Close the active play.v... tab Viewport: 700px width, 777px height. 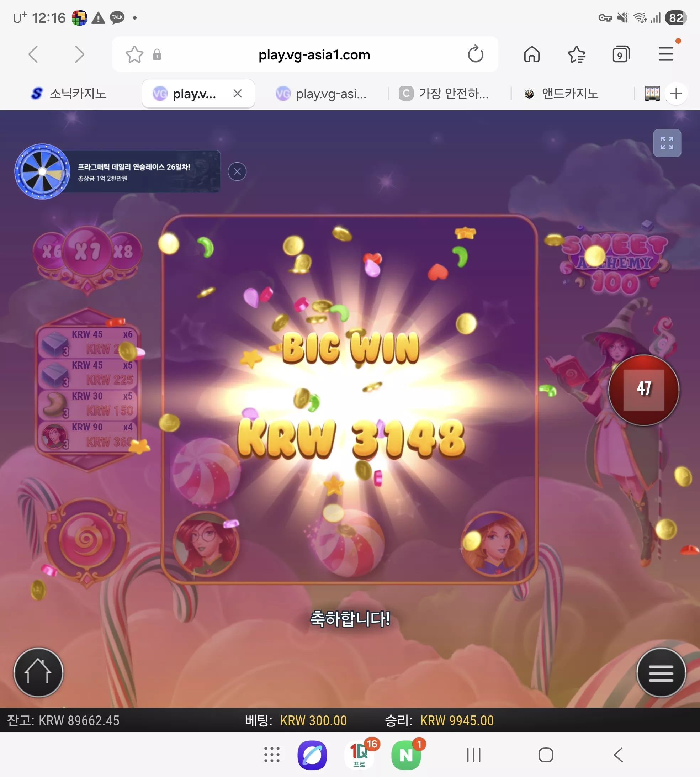(x=238, y=94)
